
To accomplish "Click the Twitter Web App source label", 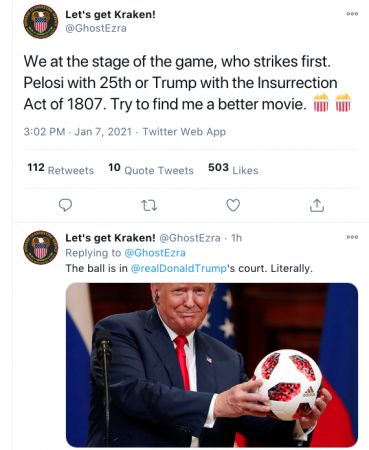I will (184, 132).
